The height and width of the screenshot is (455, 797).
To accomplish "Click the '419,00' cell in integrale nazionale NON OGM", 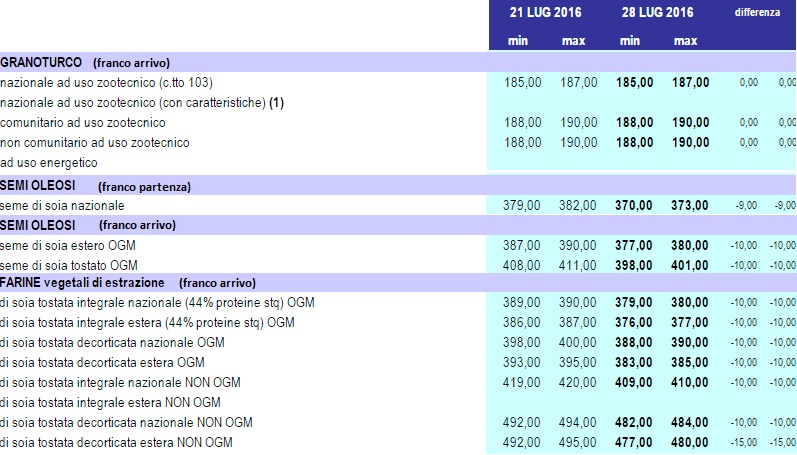I will point(522,382).
